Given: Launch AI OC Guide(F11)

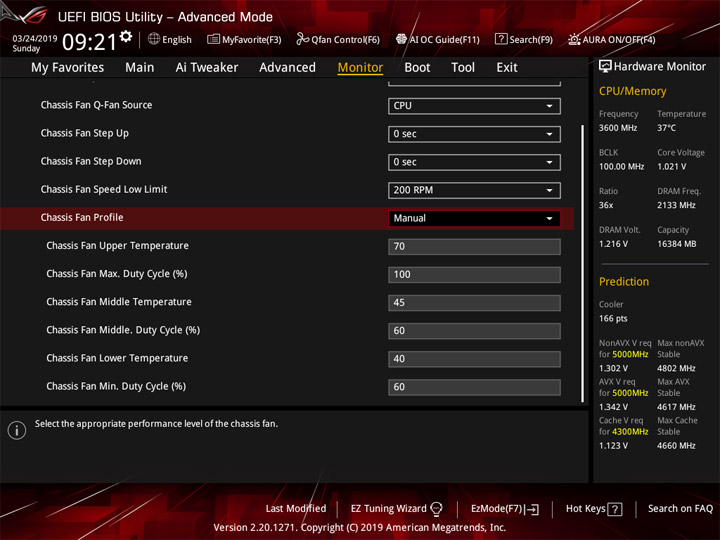Looking at the screenshot, I should click(438, 39).
